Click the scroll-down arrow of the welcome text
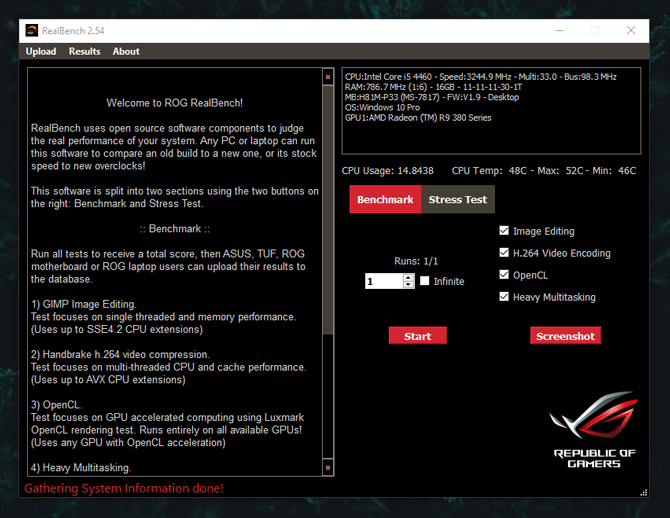The image size is (670, 518). (327, 467)
